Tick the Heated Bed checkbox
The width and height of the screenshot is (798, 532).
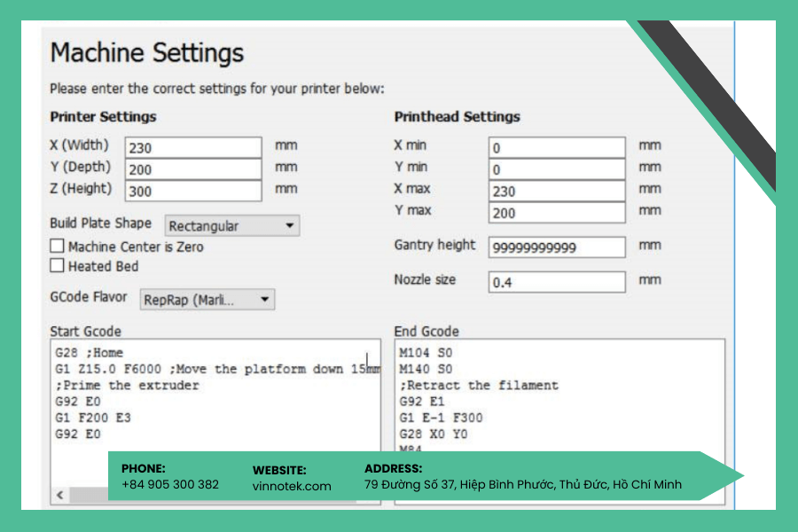tap(57, 266)
